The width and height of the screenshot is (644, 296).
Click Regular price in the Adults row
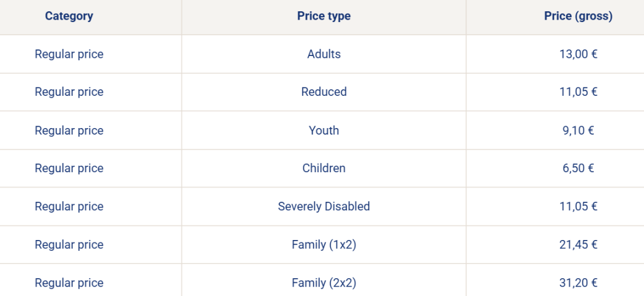point(69,54)
